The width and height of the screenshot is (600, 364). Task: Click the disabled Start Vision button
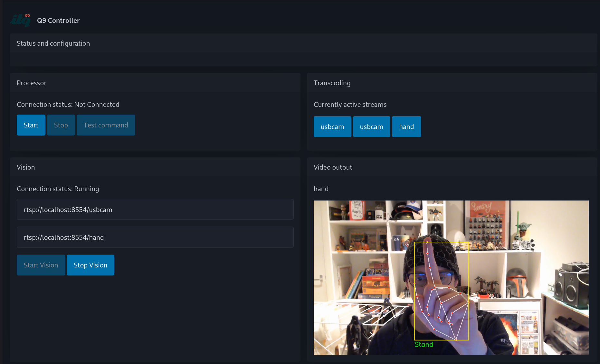pyautogui.click(x=41, y=265)
